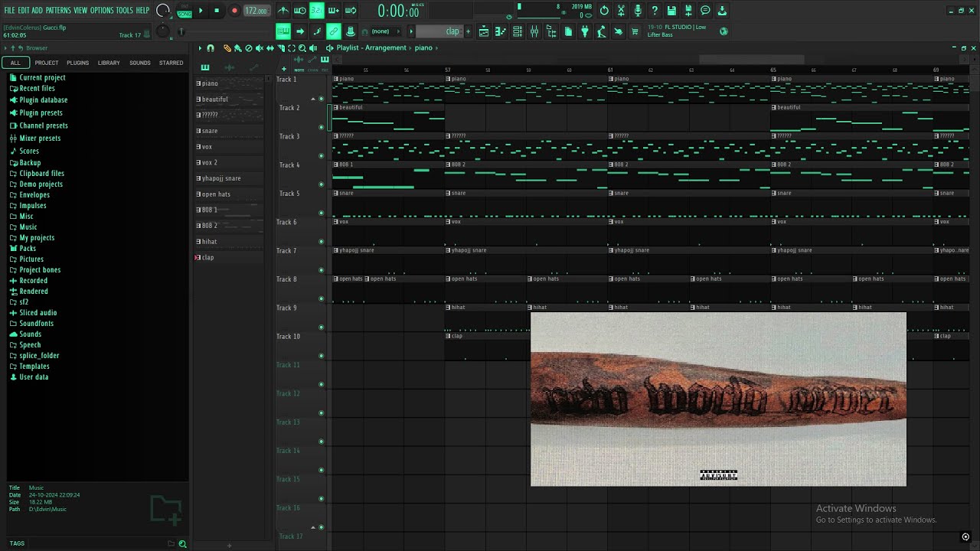Select the Zoom tool in the playlist

point(302,48)
